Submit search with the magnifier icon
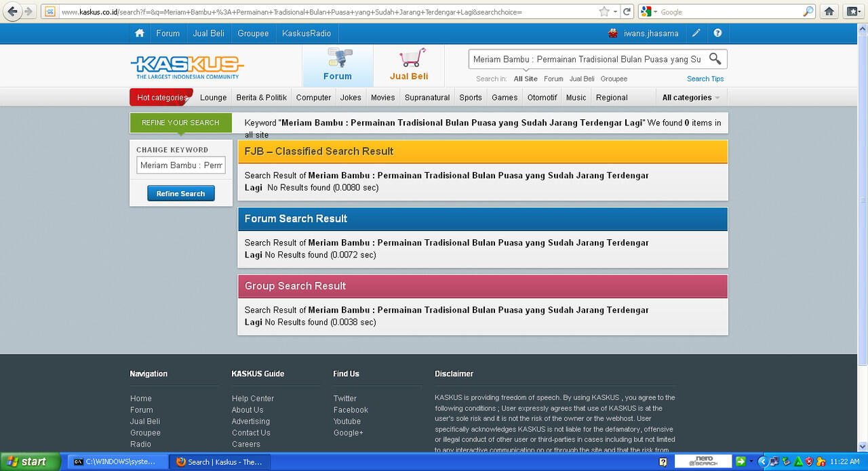Viewport: 868px width, 471px height. coord(715,59)
